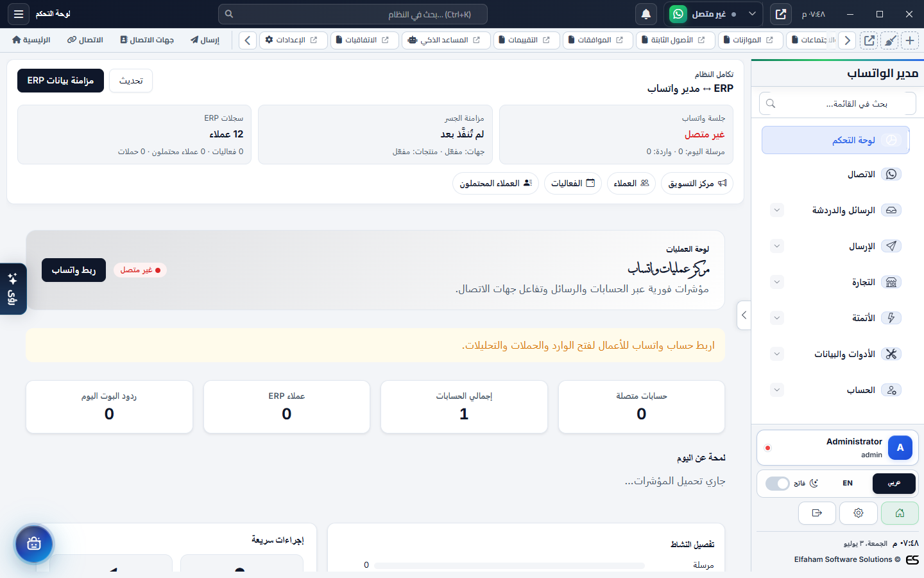Click the pop-out window icon in title bar

(x=781, y=13)
